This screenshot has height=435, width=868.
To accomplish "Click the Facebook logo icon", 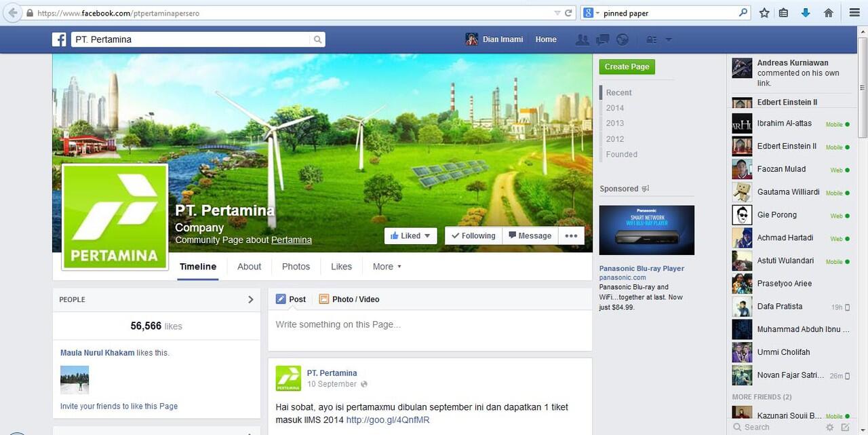I will coord(59,39).
